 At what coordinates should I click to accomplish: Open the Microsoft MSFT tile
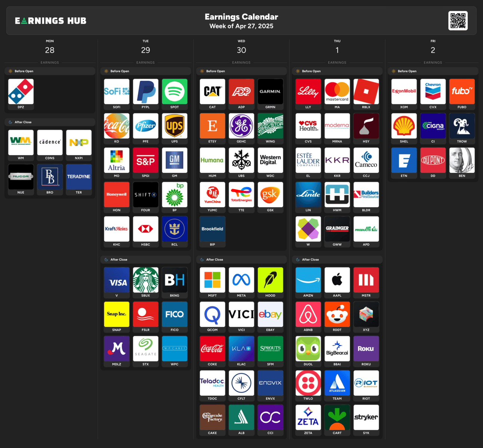coord(212,283)
